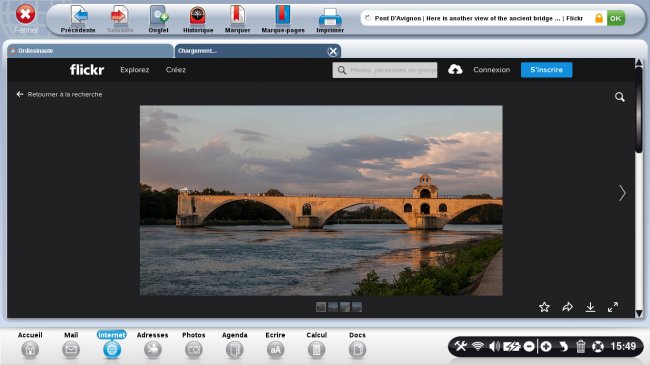Click the scrollbar down arrow
Screen dimensions: 650x365
point(639,313)
